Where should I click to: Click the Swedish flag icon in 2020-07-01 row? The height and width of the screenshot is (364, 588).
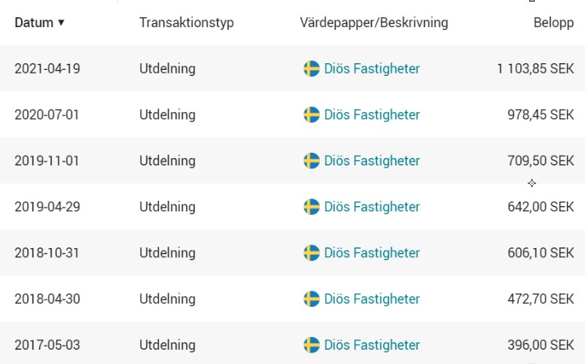311,115
